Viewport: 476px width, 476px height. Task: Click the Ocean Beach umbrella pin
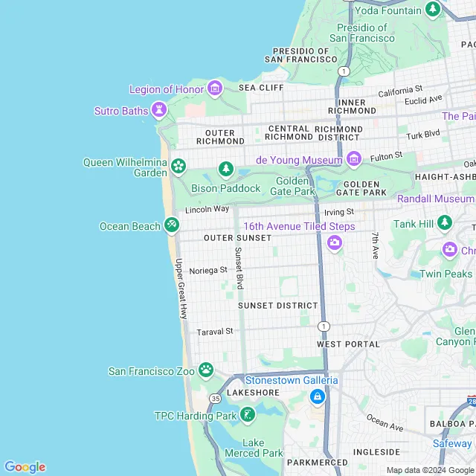click(172, 225)
